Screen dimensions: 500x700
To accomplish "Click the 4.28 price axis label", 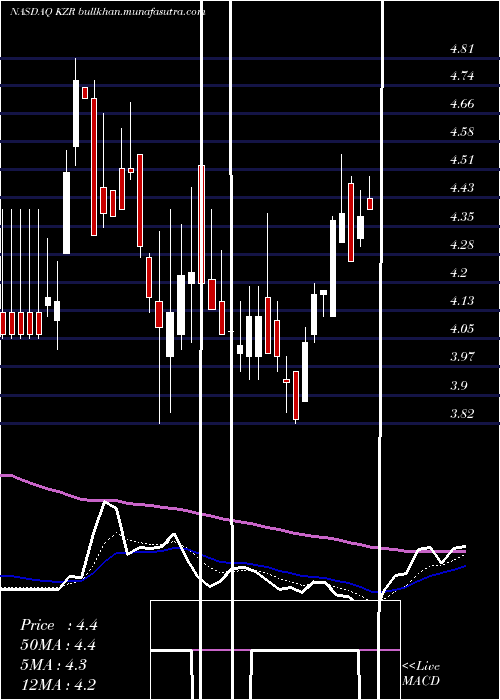I will [x=462, y=245].
